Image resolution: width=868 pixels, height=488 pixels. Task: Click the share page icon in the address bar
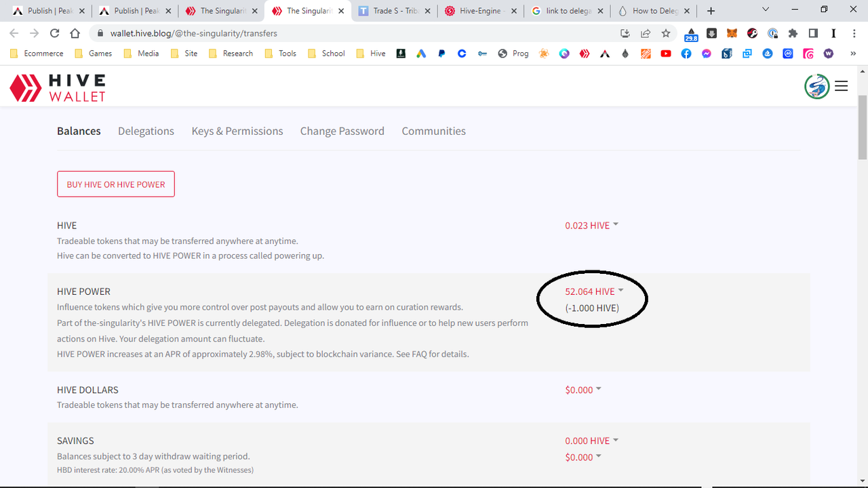pos(646,33)
